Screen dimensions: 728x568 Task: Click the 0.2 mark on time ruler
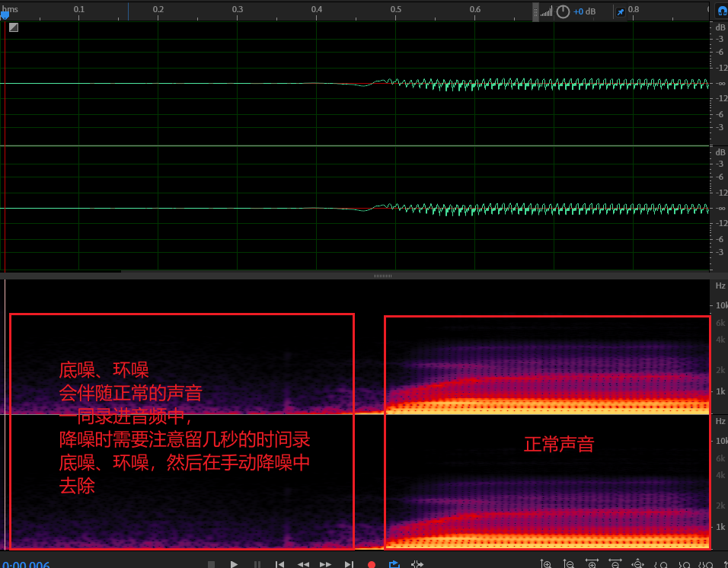pyautogui.click(x=158, y=9)
